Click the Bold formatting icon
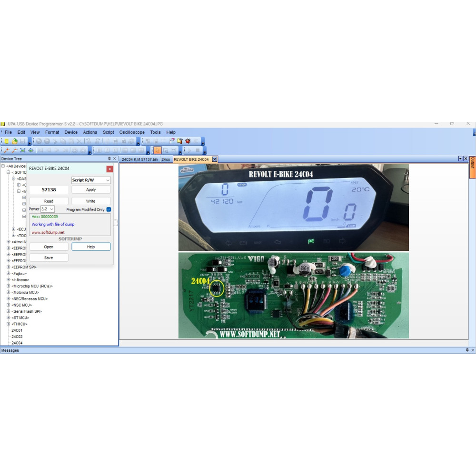Viewport: 476px width, 476px height. [x=99, y=150]
